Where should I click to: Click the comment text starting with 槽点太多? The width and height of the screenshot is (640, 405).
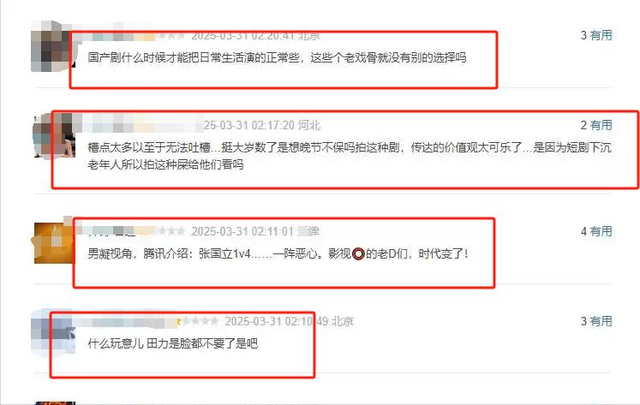(x=349, y=156)
